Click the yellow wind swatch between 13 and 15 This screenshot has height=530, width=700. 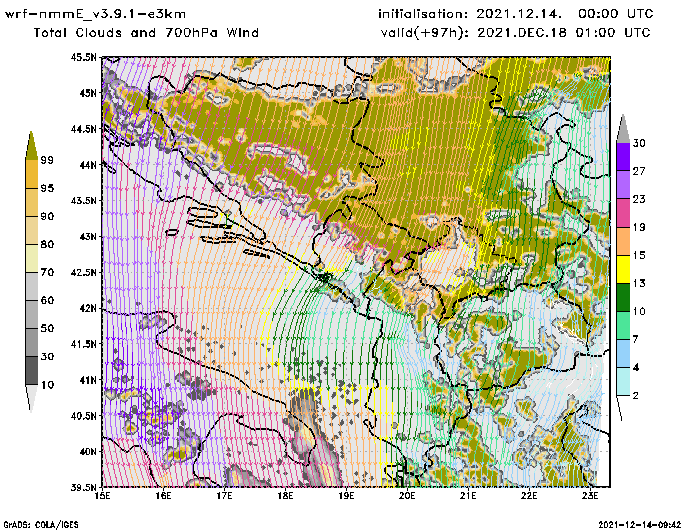pyautogui.click(x=623, y=269)
